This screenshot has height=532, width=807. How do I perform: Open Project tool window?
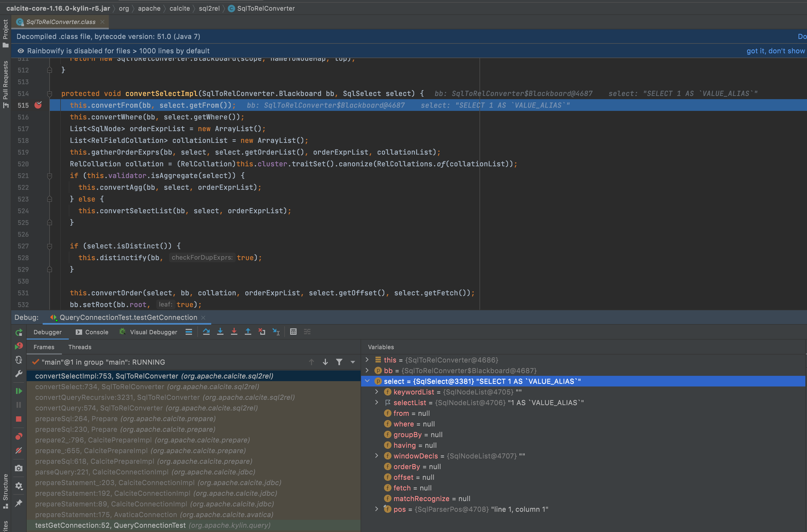[5, 33]
